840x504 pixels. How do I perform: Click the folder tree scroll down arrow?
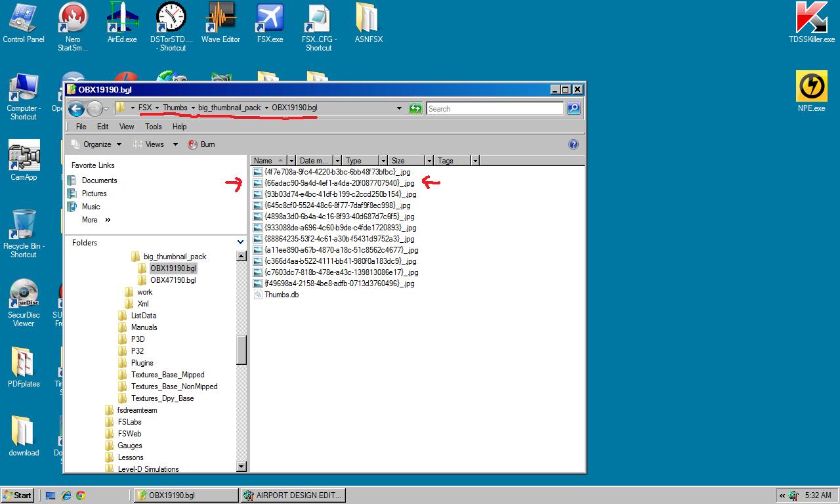pos(241,467)
